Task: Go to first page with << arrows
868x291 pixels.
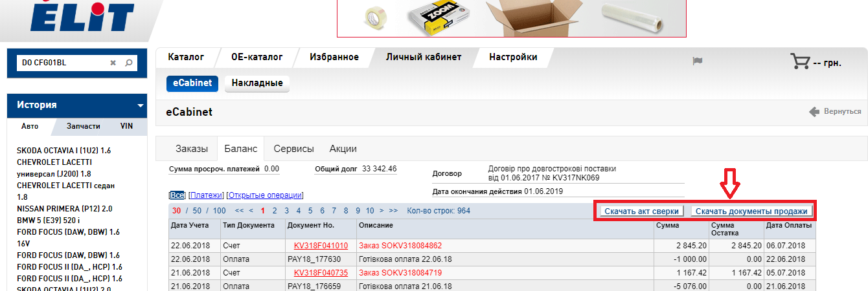Action: 239,211
